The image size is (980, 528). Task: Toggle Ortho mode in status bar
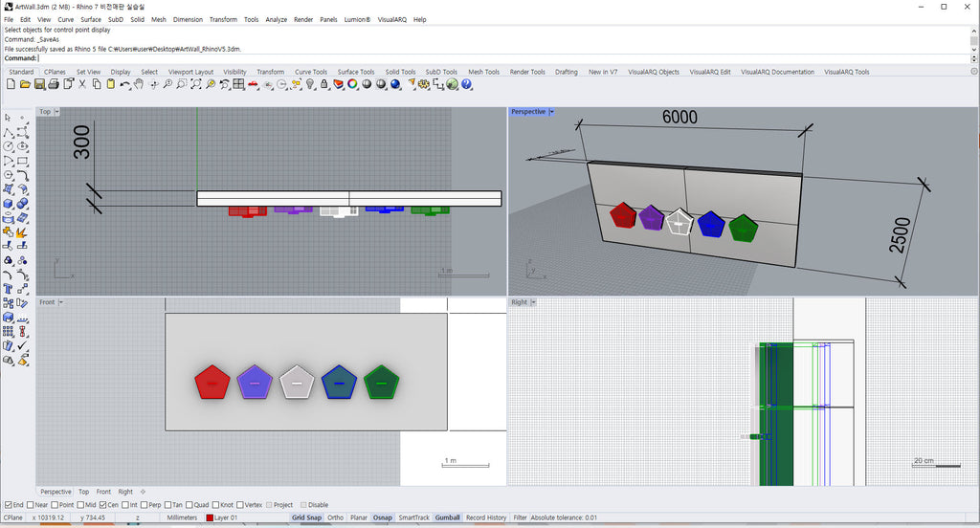click(335, 517)
